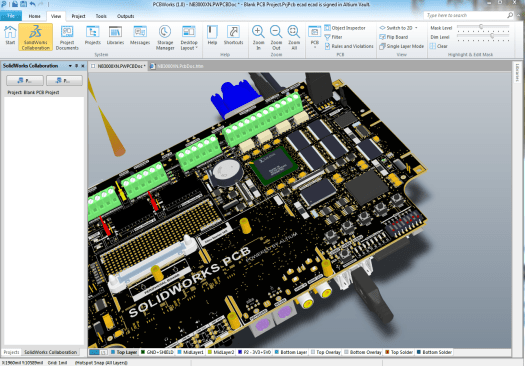
Task: Select the MidLayer2 layer tab
Action: (221, 352)
